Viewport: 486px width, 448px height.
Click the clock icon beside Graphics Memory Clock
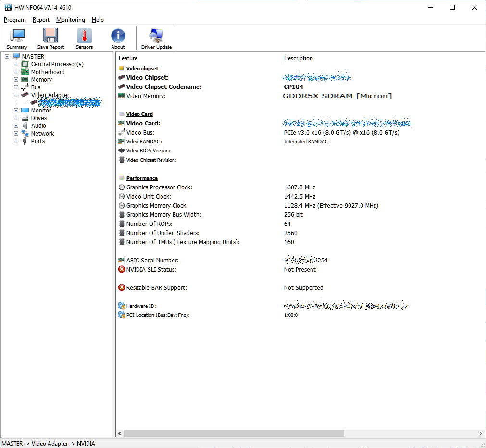(x=122, y=206)
